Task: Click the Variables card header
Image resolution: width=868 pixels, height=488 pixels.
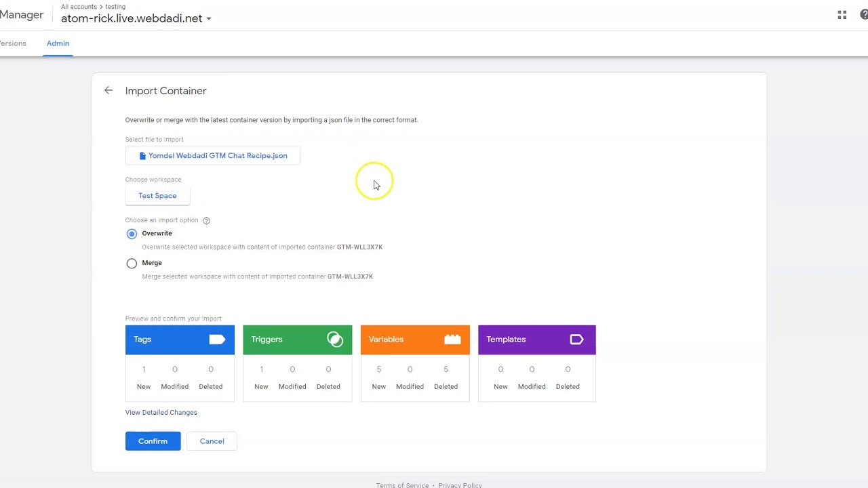Action: 415,340
